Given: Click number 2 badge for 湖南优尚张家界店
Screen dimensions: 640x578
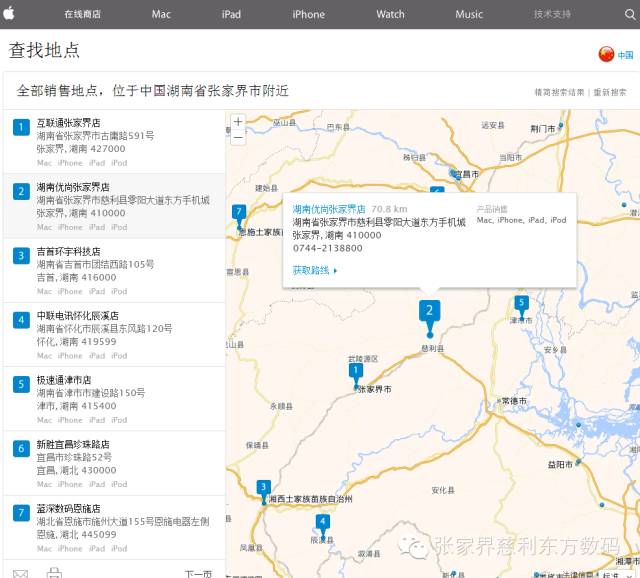Looking at the screenshot, I should click(x=21, y=191).
